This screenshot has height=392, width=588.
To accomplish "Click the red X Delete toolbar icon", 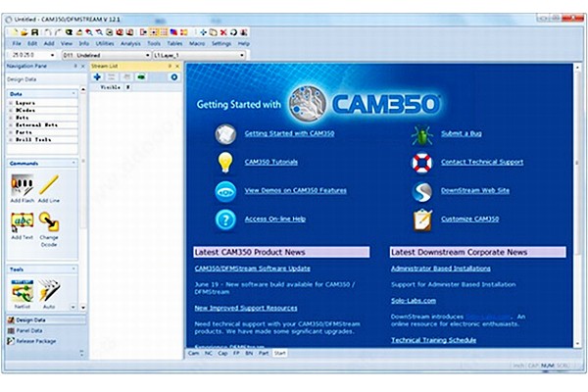I will point(223,32).
